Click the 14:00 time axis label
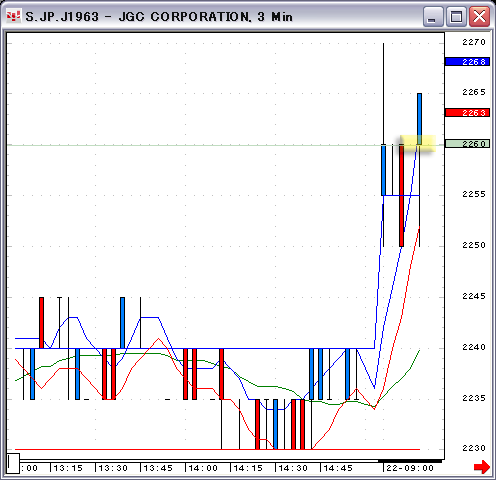This screenshot has width=496, height=480. [203, 468]
